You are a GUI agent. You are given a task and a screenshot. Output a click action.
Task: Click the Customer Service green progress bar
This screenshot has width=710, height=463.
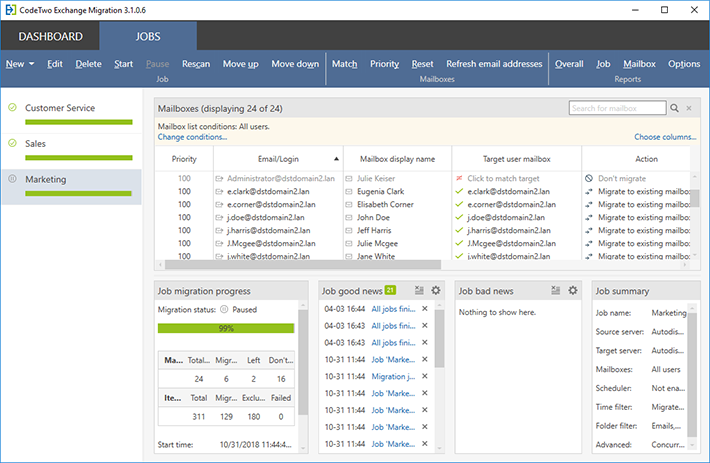pyautogui.click(x=79, y=122)
